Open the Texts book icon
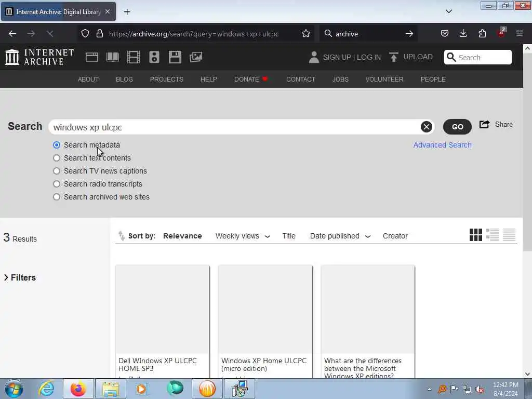532x399 pixels. 113,57
